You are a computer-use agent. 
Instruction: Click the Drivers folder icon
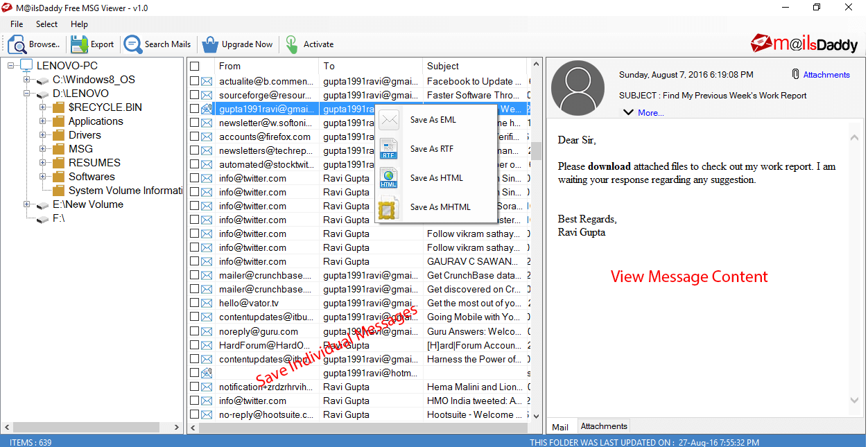pos(58,135)
